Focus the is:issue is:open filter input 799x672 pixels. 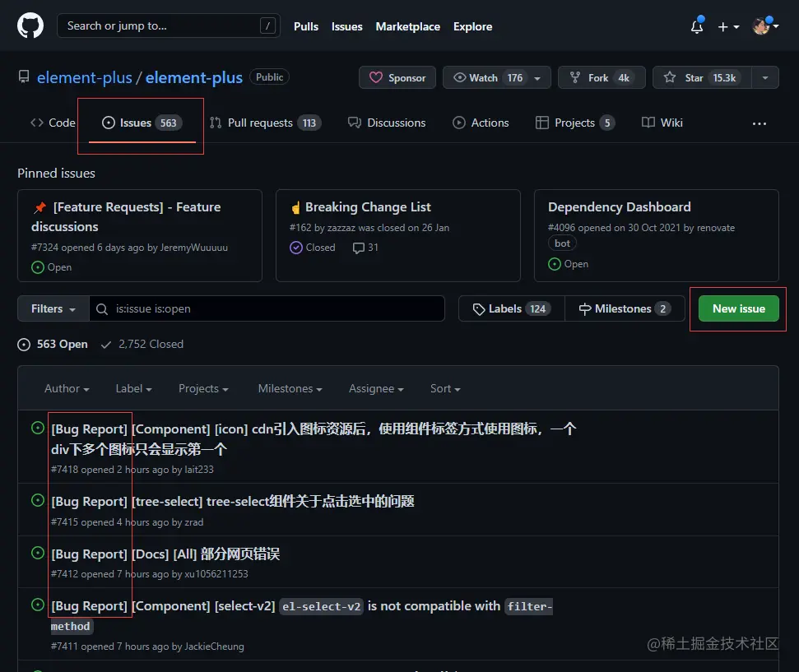pyautogui.click(x=267, y=308)
